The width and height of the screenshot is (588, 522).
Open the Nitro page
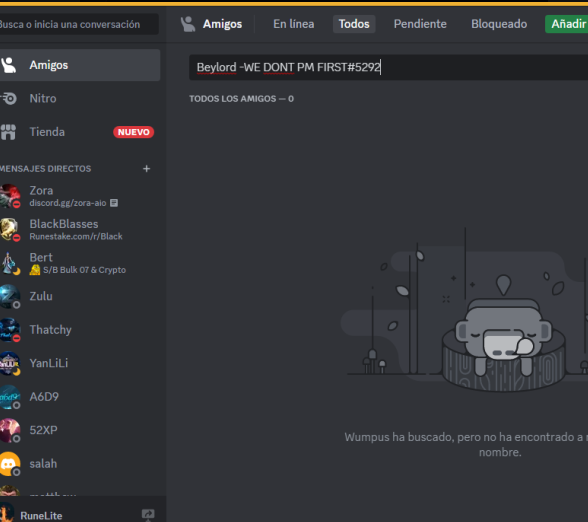click(80, 99)
